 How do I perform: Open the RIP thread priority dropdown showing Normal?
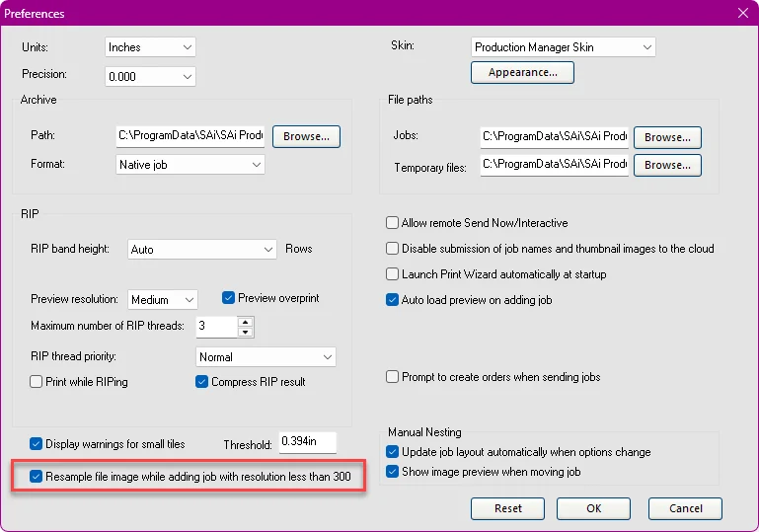point(266,357)
